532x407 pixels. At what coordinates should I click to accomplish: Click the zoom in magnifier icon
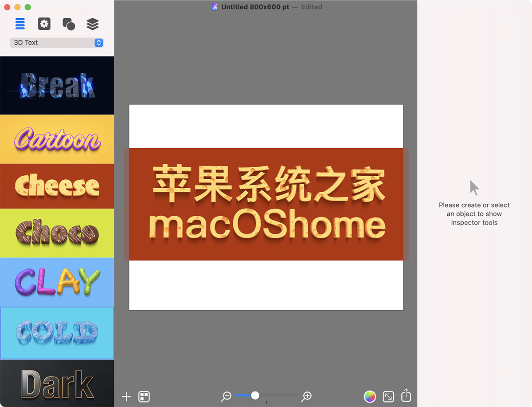coord(306,396)
